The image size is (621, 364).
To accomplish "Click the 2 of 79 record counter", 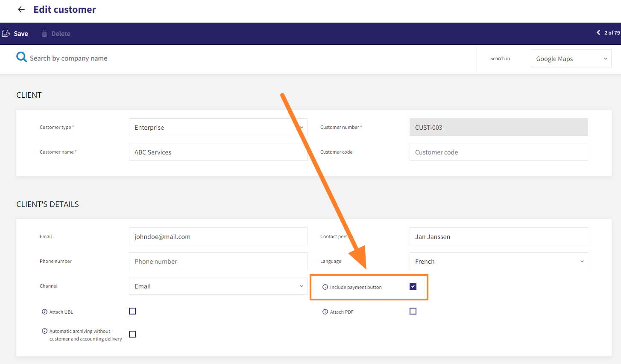I will pos(612,32).
